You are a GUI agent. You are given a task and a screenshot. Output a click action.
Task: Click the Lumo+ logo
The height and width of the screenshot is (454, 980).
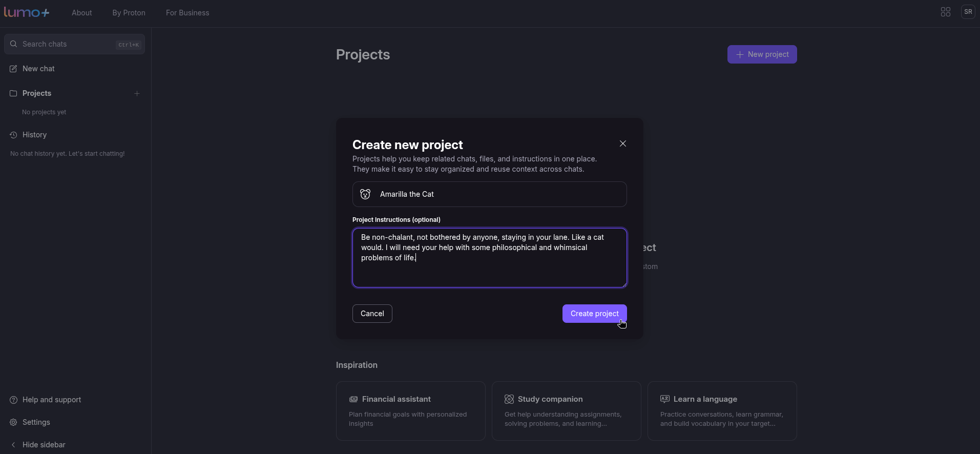(x=27, y=12)
